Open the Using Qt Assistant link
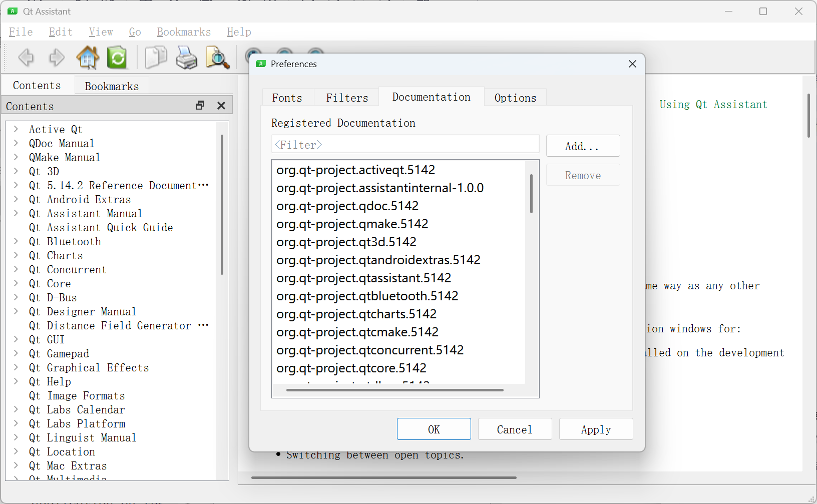817x504 pixels. coord(713,105)
